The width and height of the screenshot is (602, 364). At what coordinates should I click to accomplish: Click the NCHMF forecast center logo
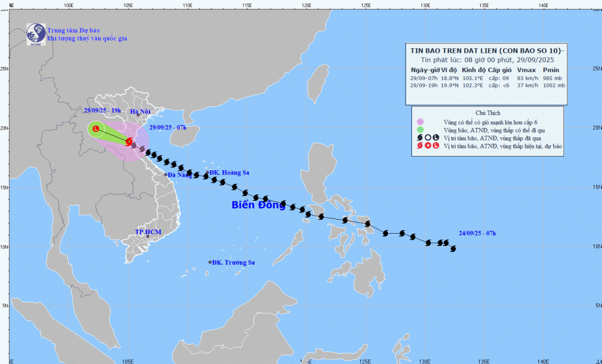click(35, 33)
